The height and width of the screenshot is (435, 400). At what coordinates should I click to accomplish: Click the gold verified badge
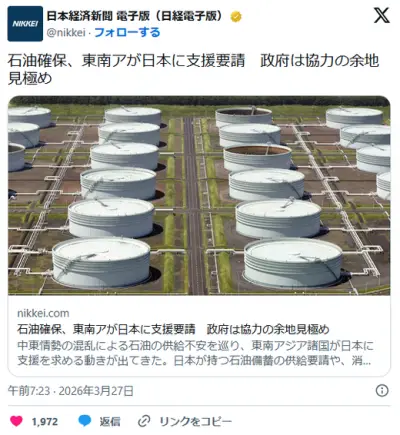(236, 16)
